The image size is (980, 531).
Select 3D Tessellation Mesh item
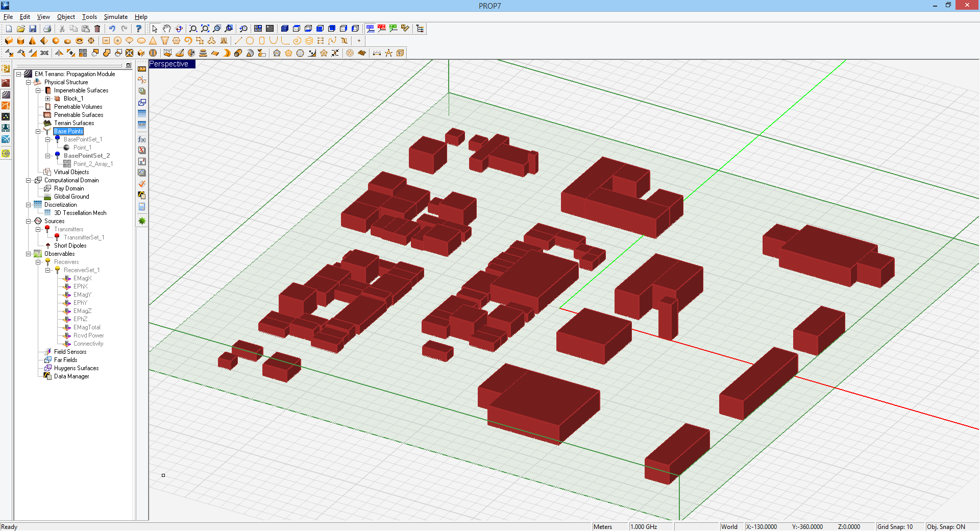pyautogui.click(x=80, y=213)
